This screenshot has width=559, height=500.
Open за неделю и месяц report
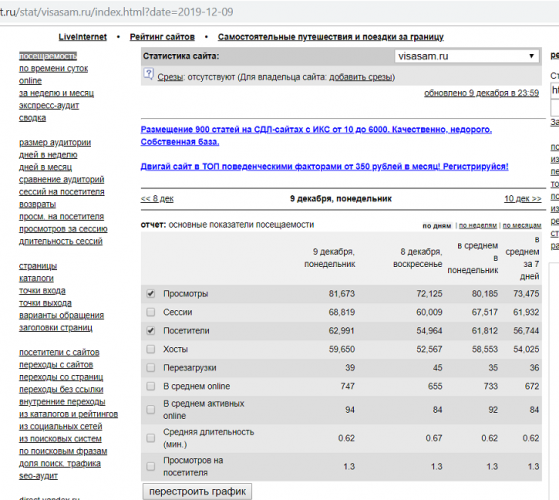(56, 93)
